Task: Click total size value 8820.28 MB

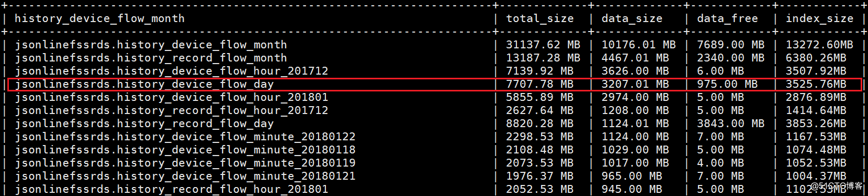Action: (x=540, y=123)
